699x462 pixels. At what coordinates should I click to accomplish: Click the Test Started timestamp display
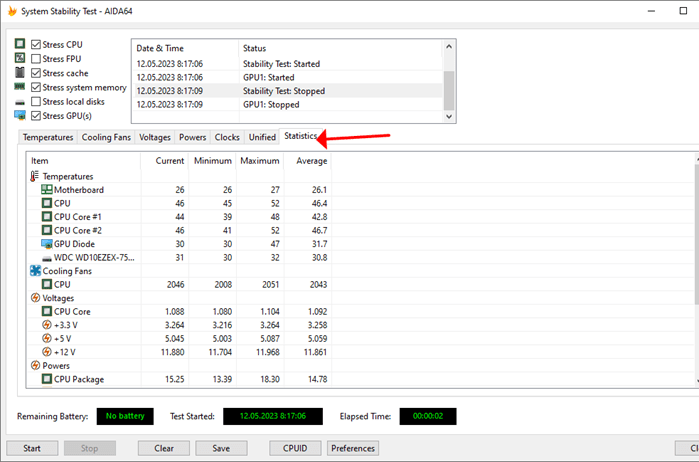coord(273,416)
